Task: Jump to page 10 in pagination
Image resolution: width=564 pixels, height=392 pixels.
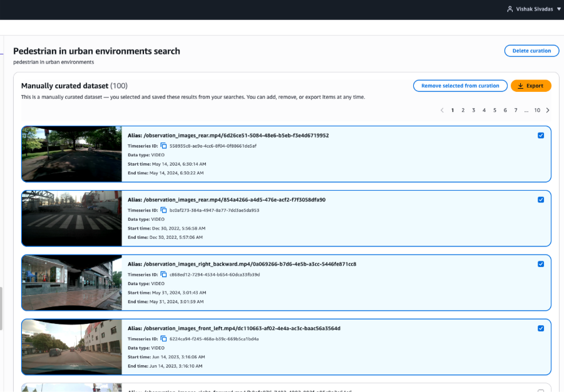Action: pos(537,110)
